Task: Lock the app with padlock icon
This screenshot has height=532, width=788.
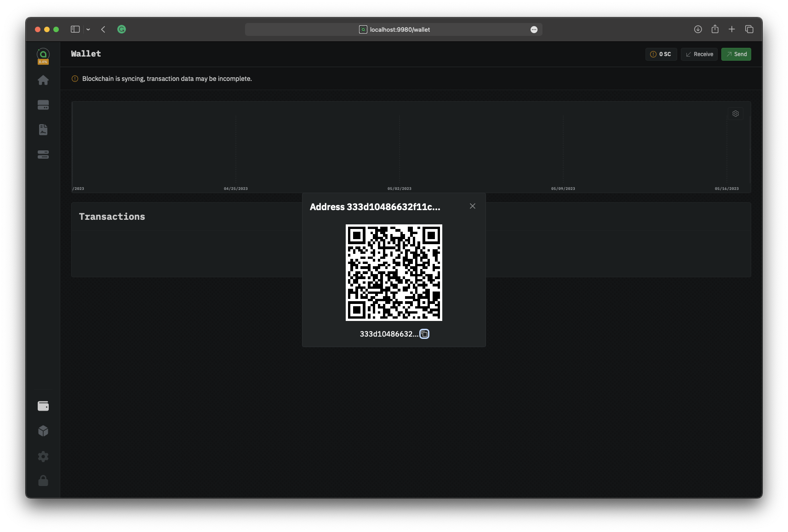Action: [x=43, y=481]
